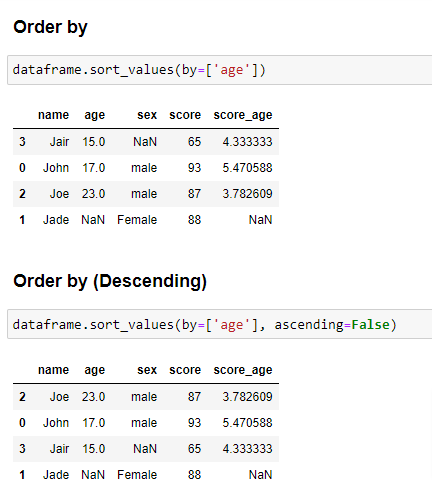
Task: Click the 'Jade' cell in the first table
Action: tap(56, 220)
